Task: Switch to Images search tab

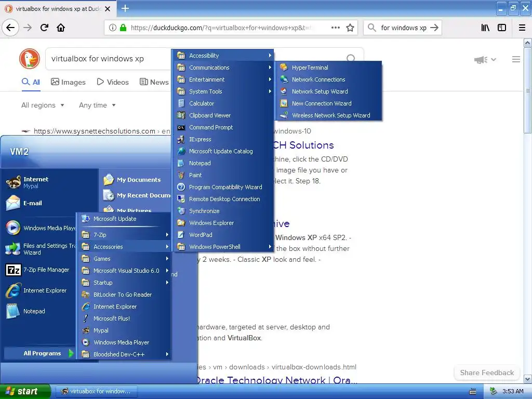Action: (x=68, y=82)
